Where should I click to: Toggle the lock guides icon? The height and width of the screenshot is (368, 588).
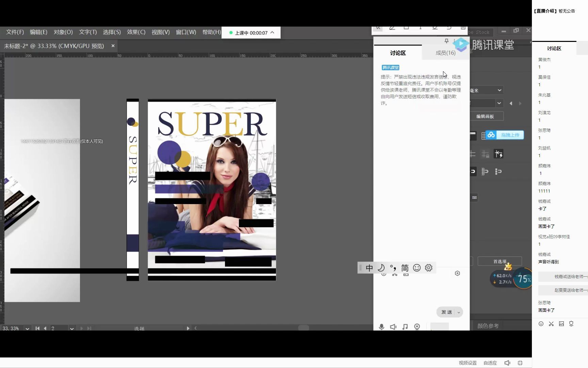tap(486, 154)
